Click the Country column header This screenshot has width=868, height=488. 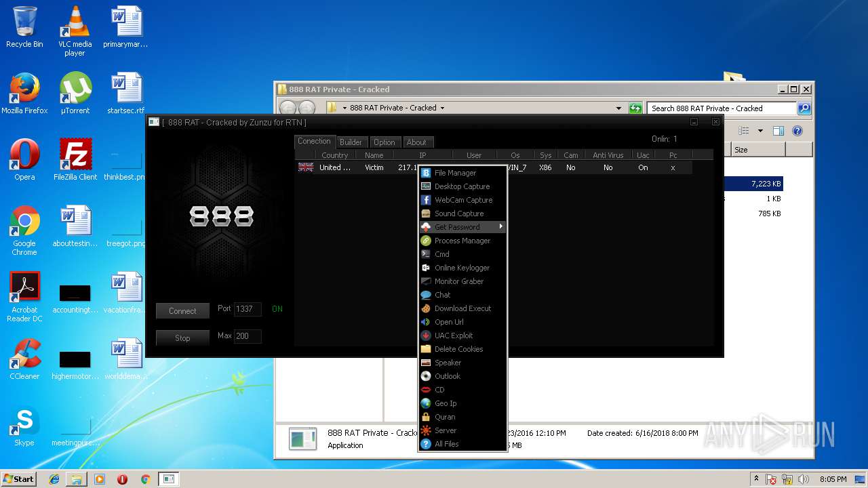coord(334,155)
